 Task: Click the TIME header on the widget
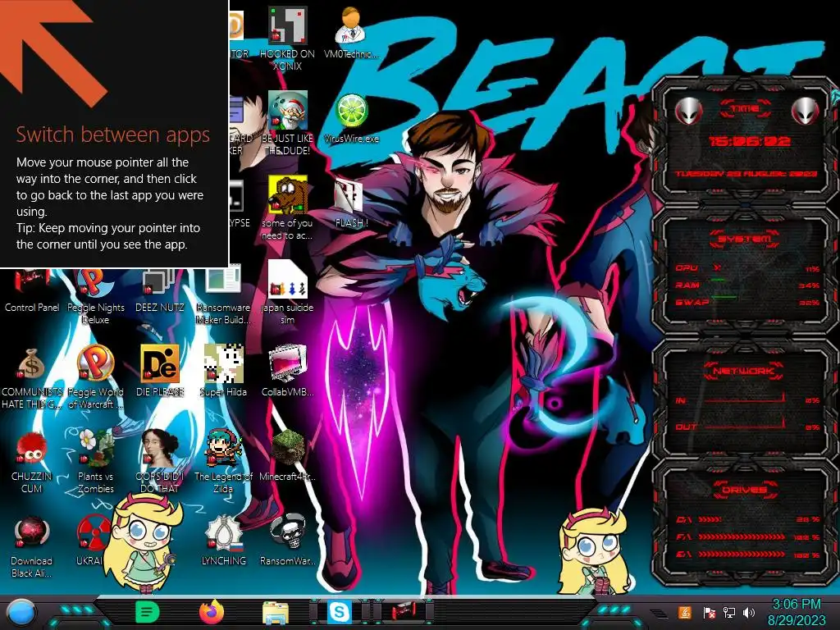tap(745, 109)
